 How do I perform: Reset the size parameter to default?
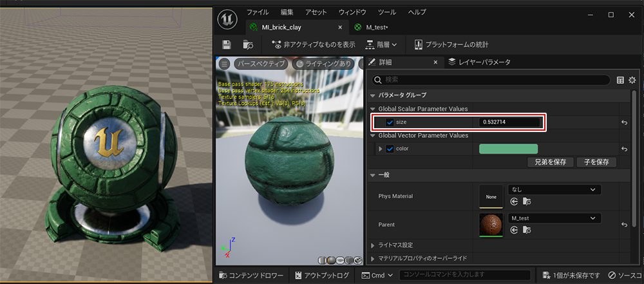click(x=624, y=122)
